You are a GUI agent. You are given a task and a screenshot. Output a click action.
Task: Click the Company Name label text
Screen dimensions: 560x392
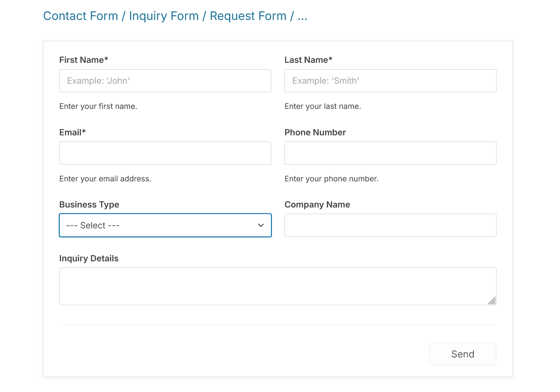point(317,204)
